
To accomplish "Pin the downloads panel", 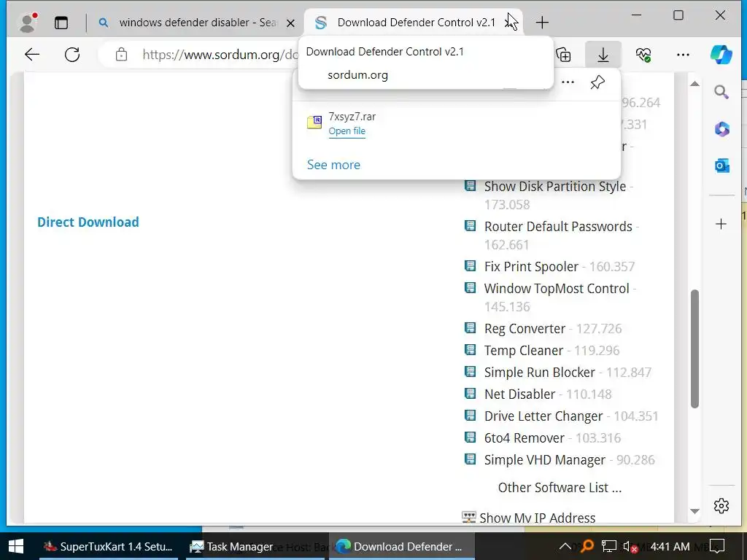I will coord(597,82).
